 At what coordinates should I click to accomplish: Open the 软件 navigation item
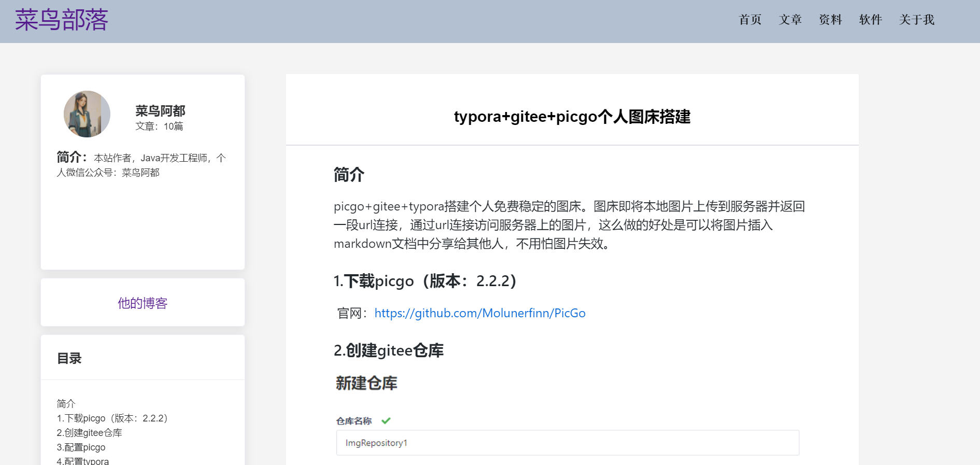point(871,20)
